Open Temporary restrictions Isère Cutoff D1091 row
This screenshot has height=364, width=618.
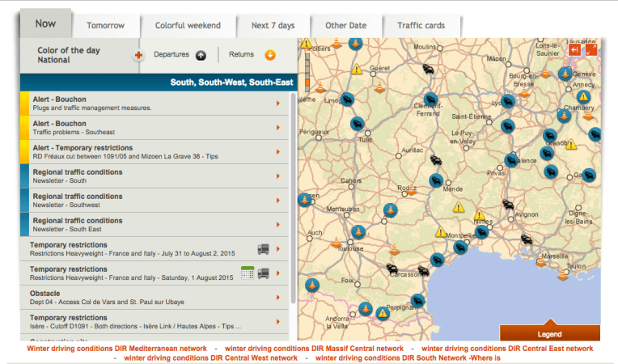click(x=154, y=322)
